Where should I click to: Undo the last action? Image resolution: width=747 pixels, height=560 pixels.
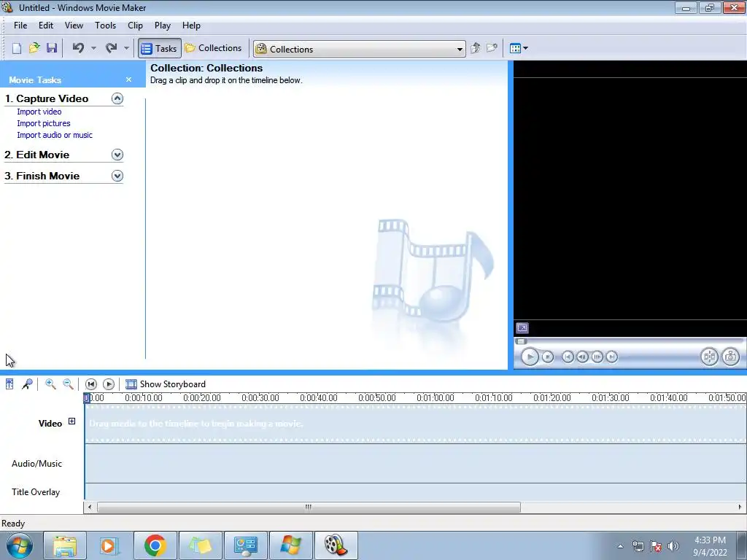[x=78, y=48]
